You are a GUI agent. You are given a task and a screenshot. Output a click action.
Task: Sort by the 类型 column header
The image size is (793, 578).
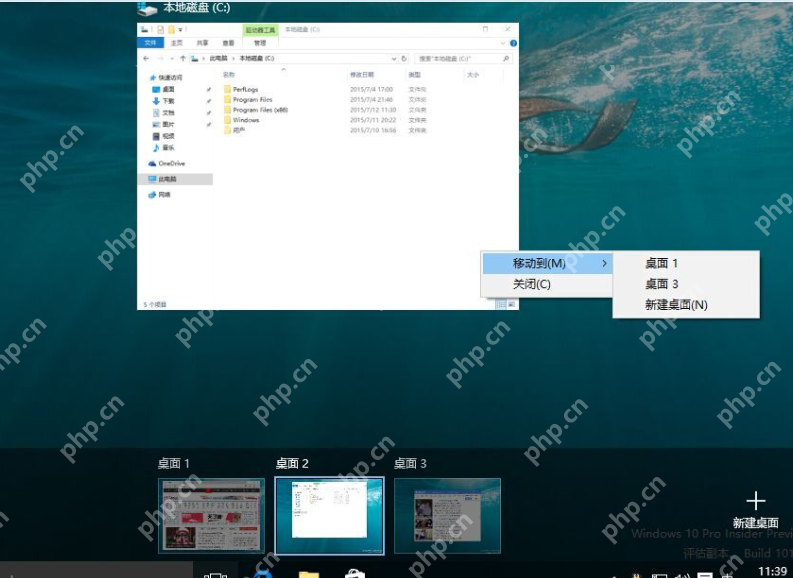click(x=415, y=75)
